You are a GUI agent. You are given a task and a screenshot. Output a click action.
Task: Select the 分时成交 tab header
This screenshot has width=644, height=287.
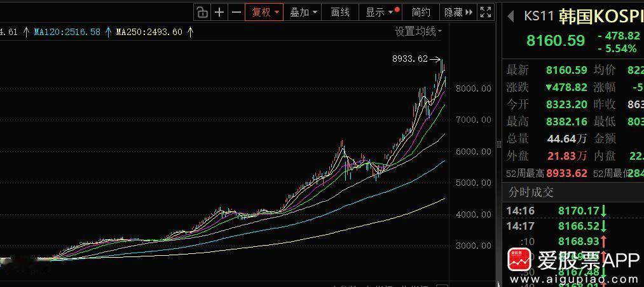click(x=531, y=192)
